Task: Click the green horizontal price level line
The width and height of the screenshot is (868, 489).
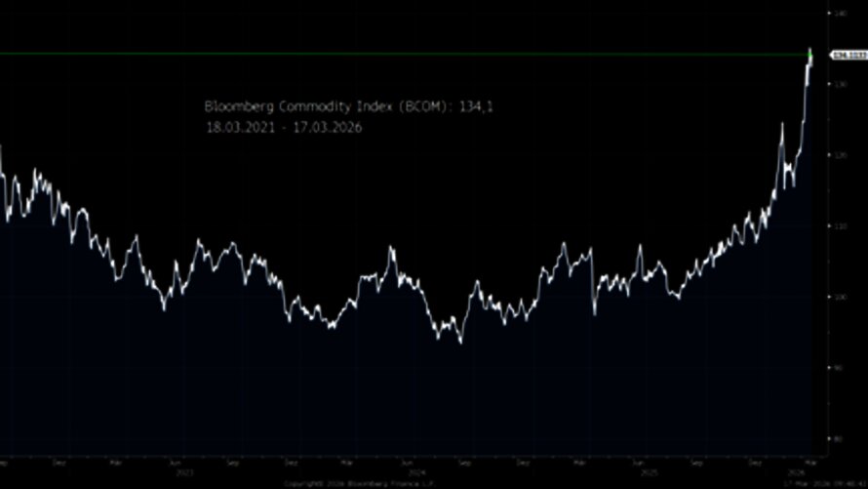Action: coord(390,54)
